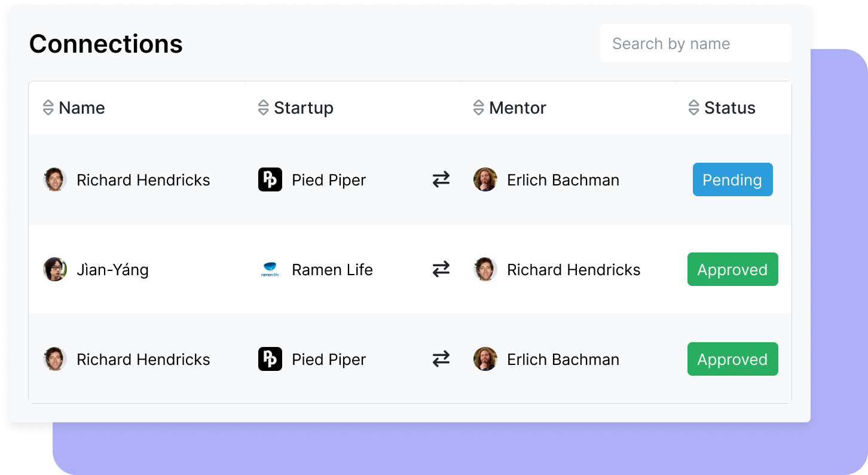868x475 pixels.
Task: Click the Approved badge for Jìan-Yáng
Action: click(732, 269)
